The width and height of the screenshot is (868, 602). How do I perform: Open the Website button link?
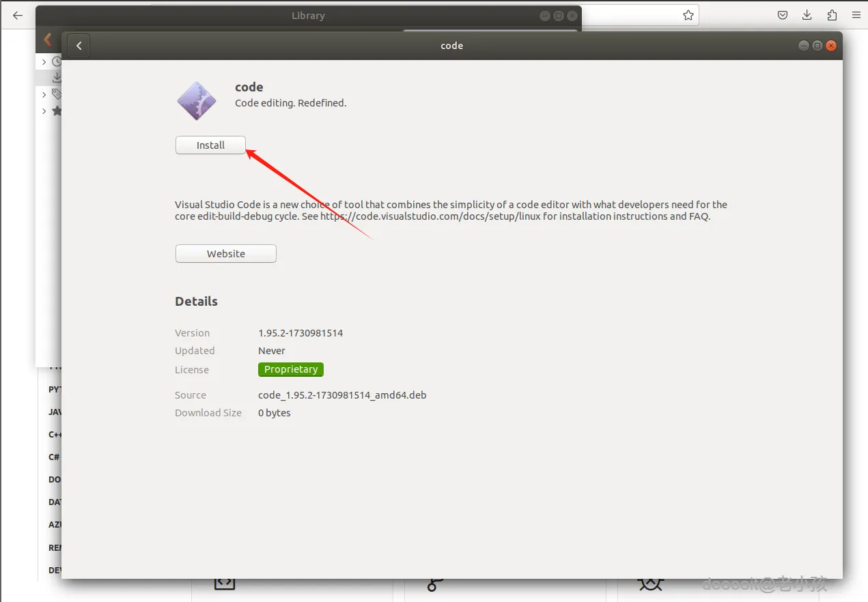point(226,254)
